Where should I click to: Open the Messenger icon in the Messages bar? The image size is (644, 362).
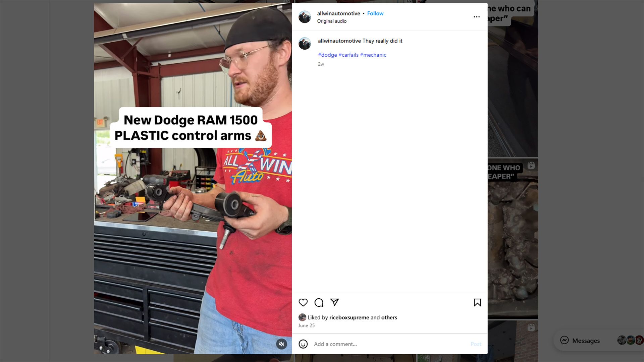tap(565, 341)
